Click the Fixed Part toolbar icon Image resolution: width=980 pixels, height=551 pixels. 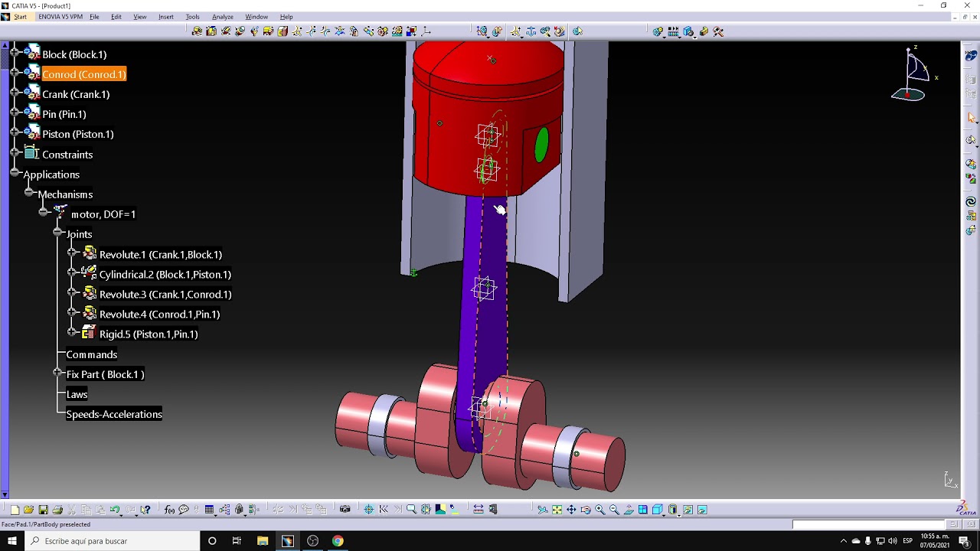coord(531,31)
